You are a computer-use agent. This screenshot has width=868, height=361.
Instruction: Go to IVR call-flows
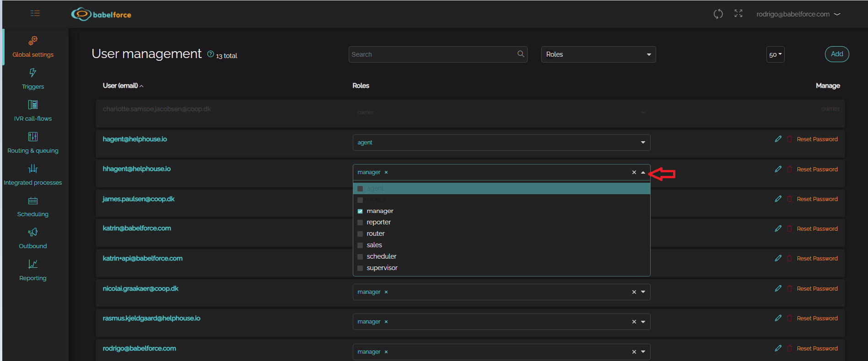pos(33,111)
